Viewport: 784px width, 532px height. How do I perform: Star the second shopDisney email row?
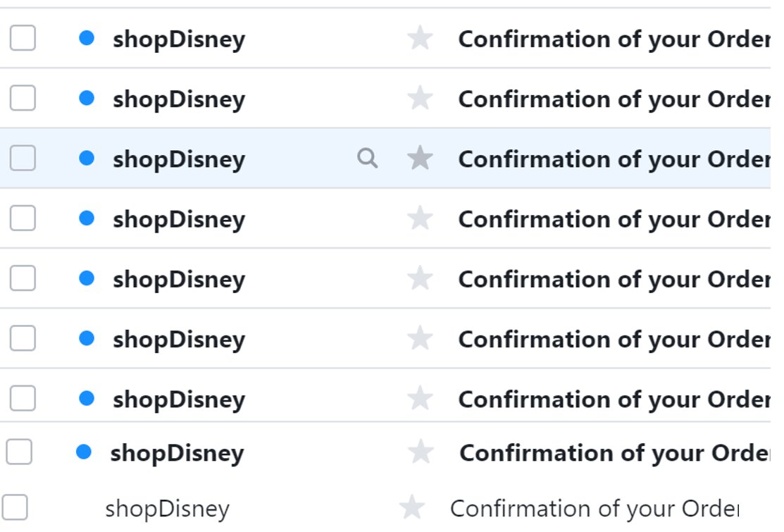click(420, 98)
